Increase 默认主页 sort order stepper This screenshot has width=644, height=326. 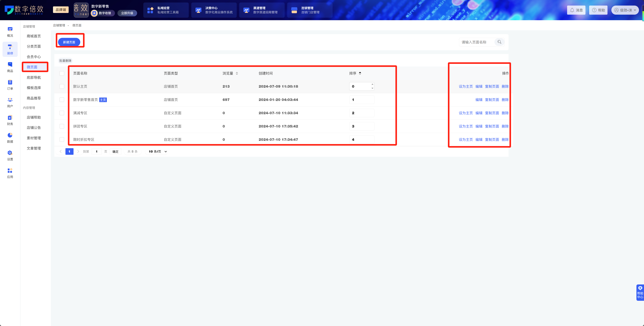pyautogui.click(x=372, y=84)
